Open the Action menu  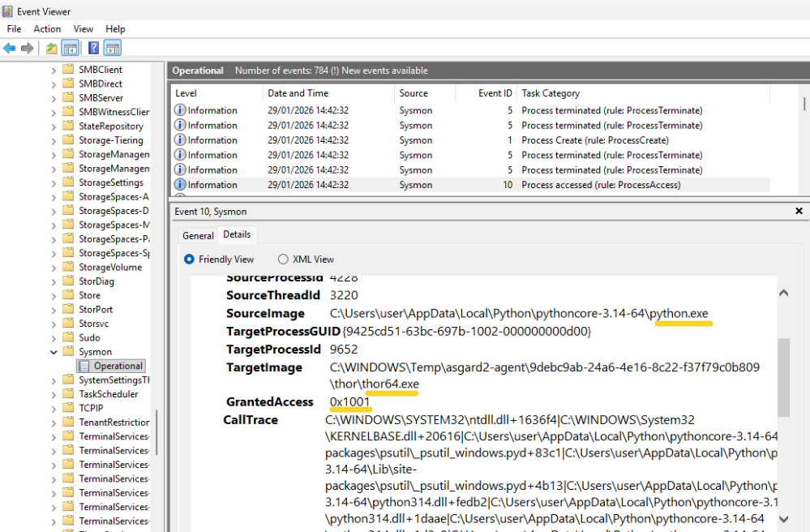click(47, 29)
